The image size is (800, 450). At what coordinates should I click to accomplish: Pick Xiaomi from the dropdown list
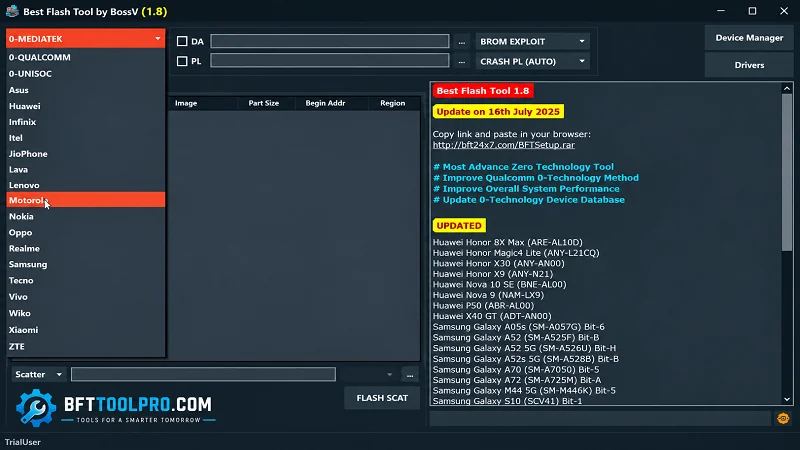[85, 330]
